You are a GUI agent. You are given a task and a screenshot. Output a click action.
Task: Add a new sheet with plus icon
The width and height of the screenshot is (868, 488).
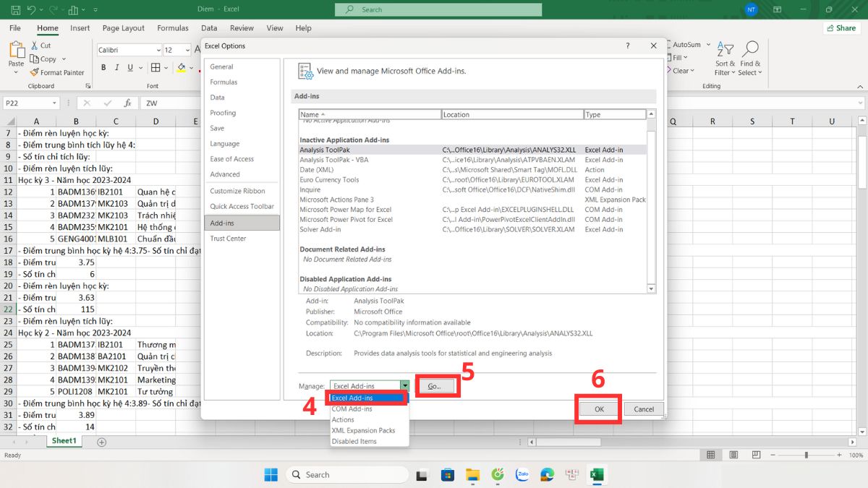101,442
